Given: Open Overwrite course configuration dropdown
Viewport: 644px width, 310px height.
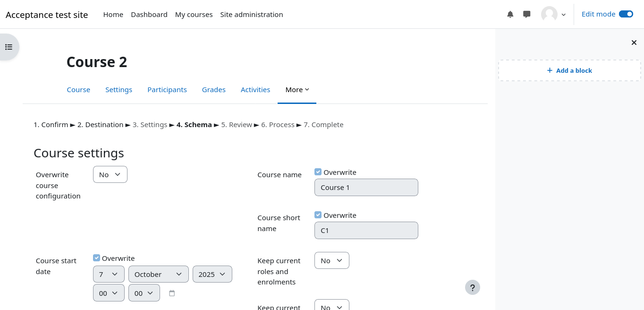Looking at the screenshot, I should 110,174.
